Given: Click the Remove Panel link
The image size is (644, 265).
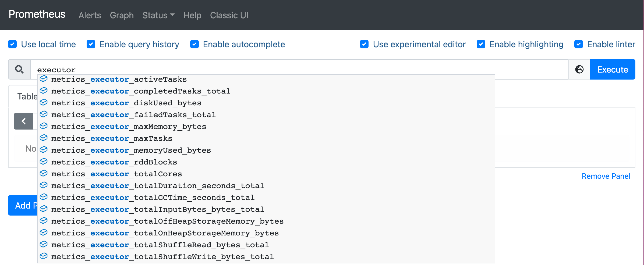Looking at the screenshot, I should pos(606,176).
